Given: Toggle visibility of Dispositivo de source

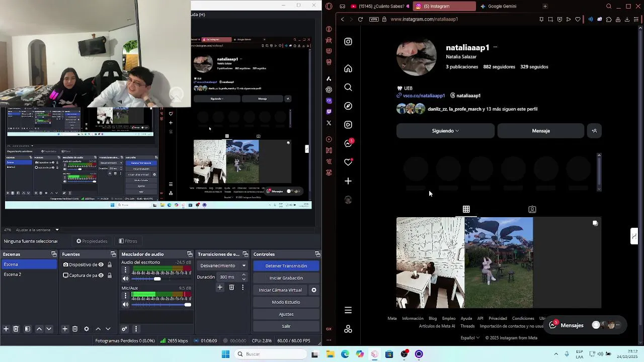Looking at the screenshot, I should [101, 264].
